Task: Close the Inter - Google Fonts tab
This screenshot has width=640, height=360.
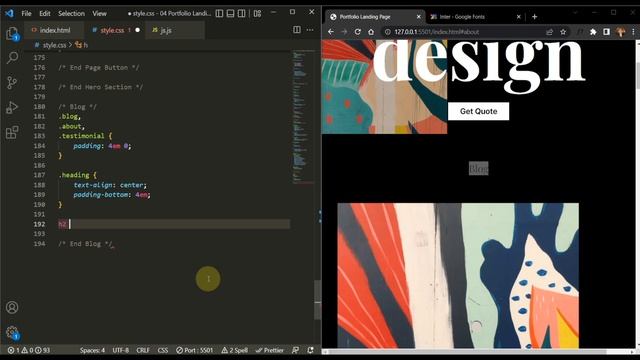Action: coord(518,17)
